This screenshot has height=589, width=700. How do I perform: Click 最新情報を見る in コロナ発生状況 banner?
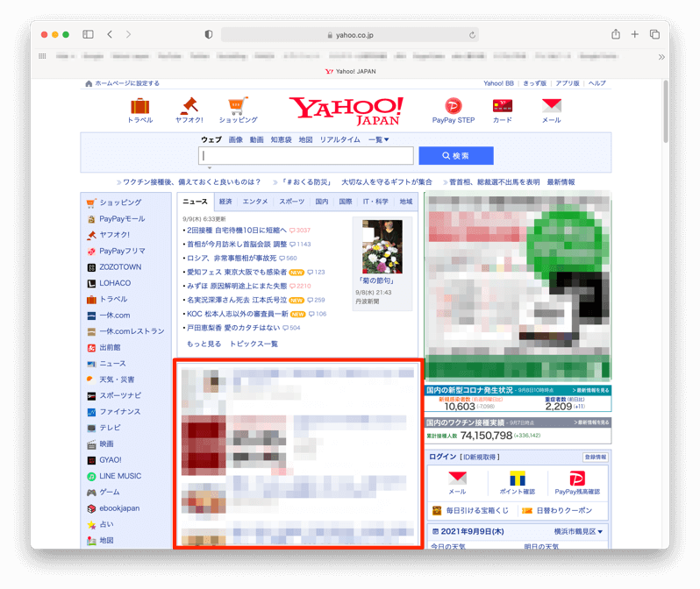pos(590,390)
